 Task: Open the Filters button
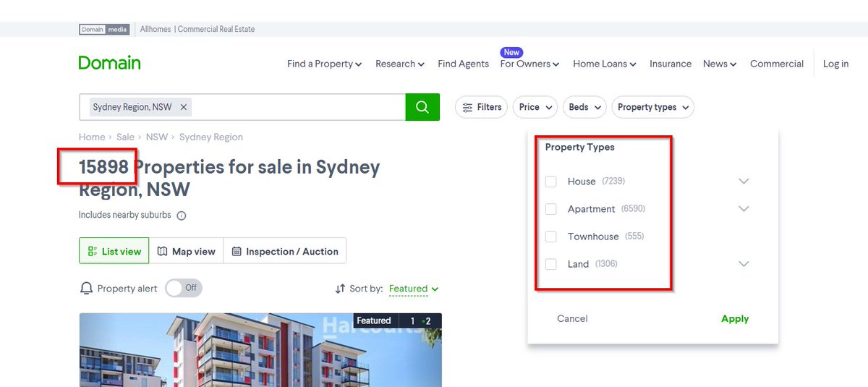point(482,107)
